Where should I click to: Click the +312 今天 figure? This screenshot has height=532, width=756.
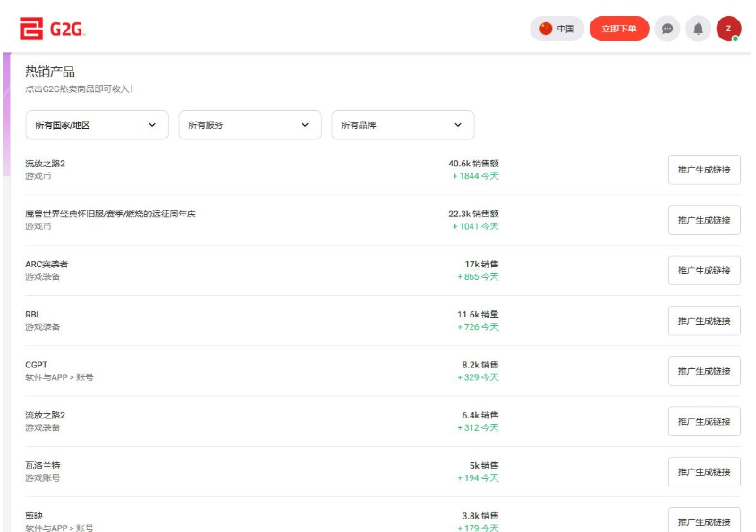478,428
